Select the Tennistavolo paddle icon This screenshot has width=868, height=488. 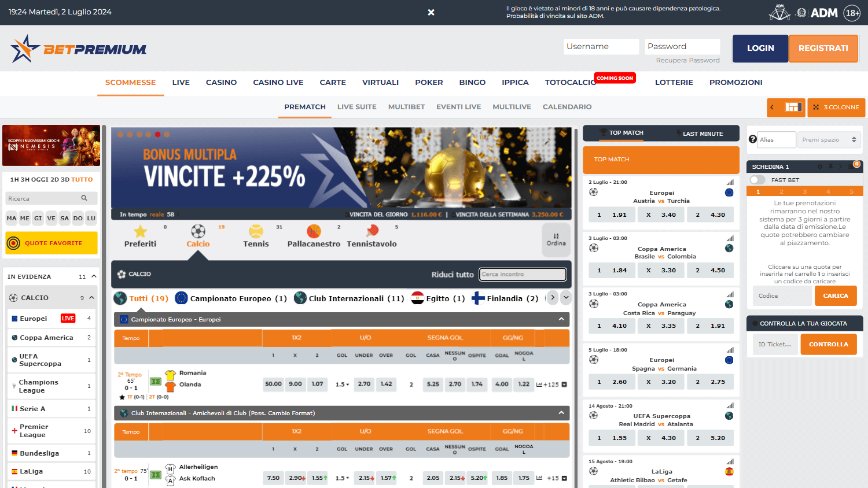click(x=372, y=232)
